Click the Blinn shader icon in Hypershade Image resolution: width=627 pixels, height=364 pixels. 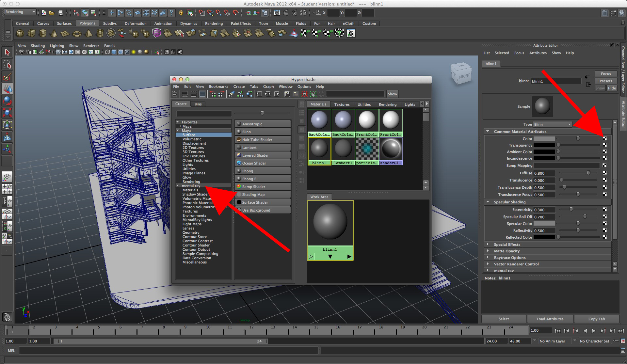239,132
